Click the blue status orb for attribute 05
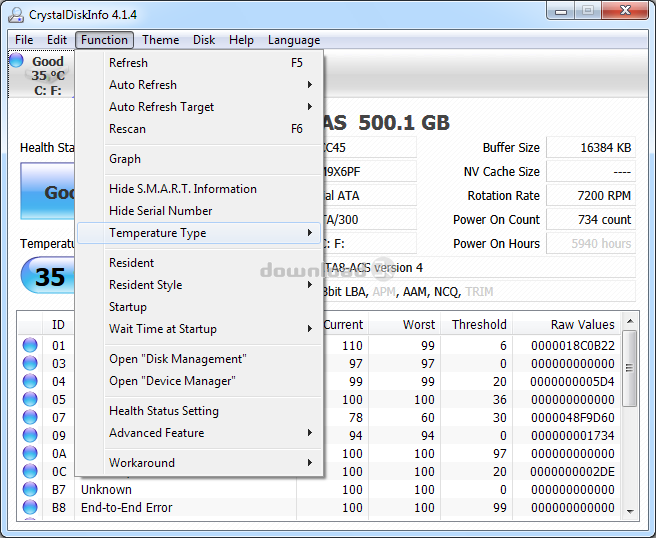 tap(30, 400)
